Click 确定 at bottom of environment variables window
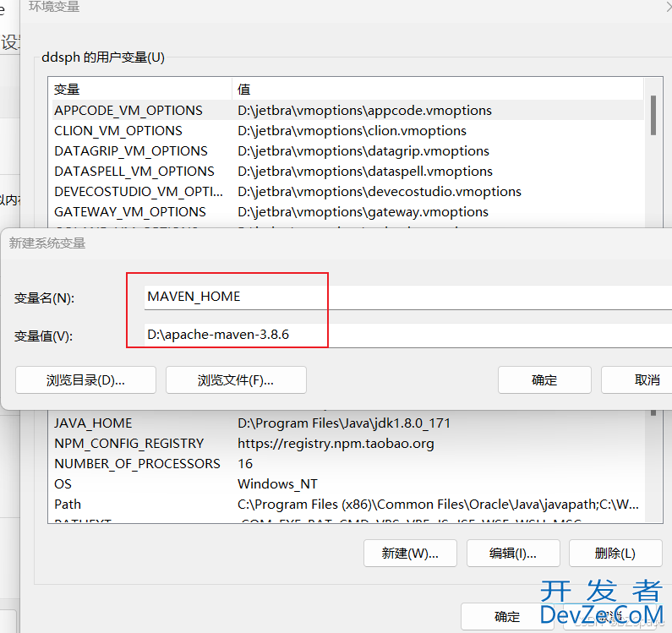 click(x=507, y=617)
